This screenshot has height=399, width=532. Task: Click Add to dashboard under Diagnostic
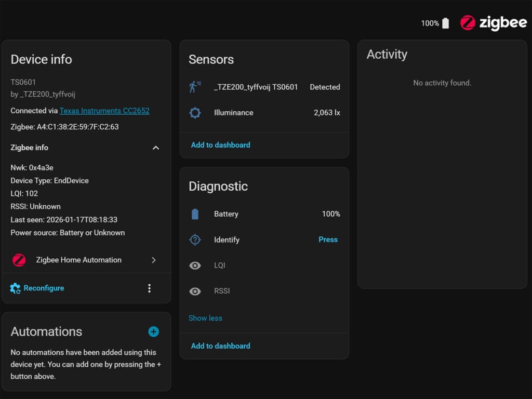coord(220,346)
